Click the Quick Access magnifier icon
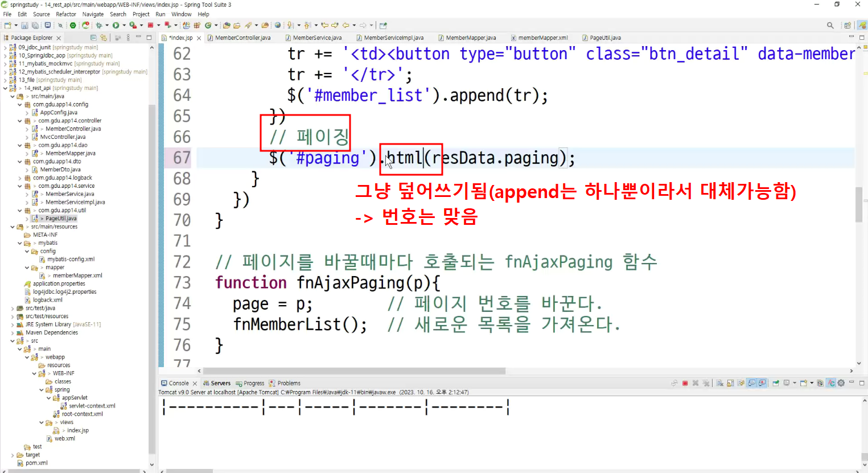 830,25
